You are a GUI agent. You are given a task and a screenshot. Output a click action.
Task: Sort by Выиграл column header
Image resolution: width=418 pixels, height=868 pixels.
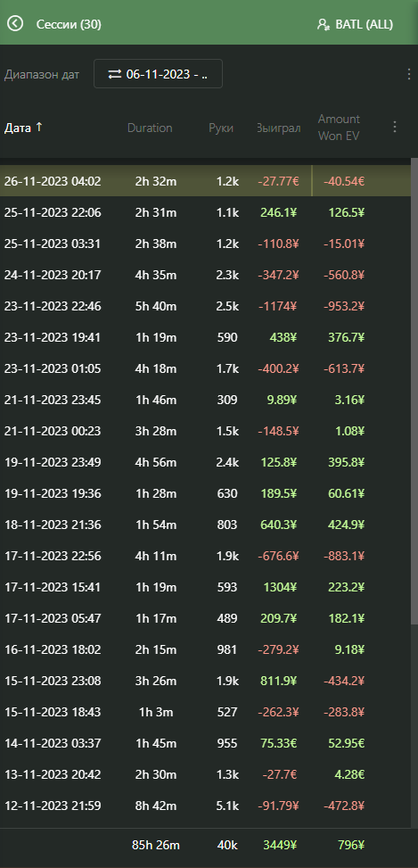click(x=279, y=128)
